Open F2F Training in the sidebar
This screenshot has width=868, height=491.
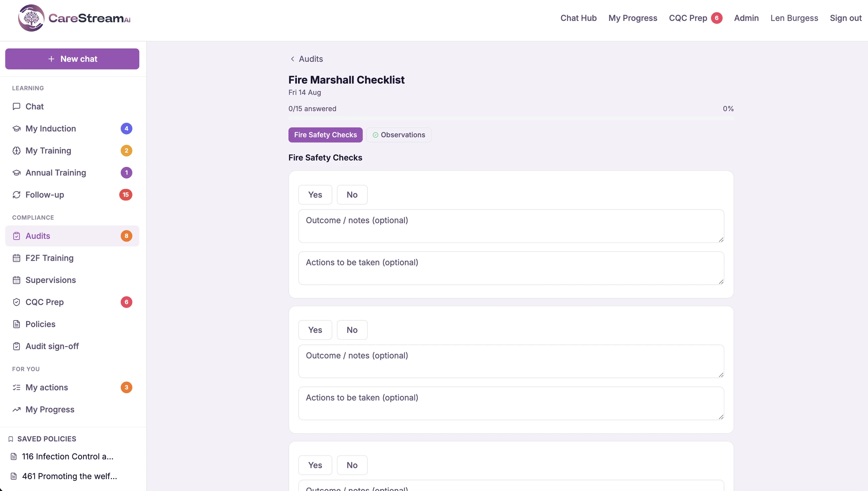72,258
